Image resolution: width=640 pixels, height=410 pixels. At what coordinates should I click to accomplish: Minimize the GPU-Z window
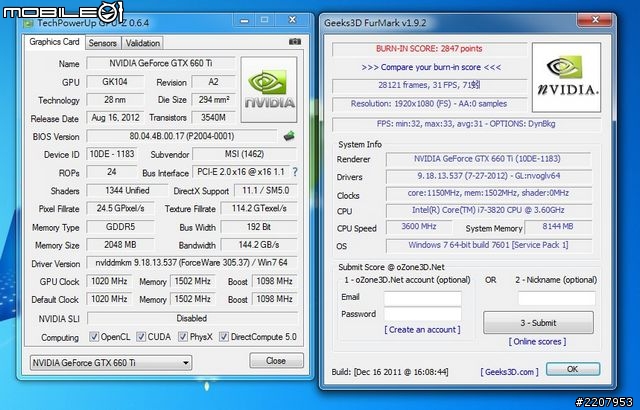pyautogui.click(x=244, y=20)
